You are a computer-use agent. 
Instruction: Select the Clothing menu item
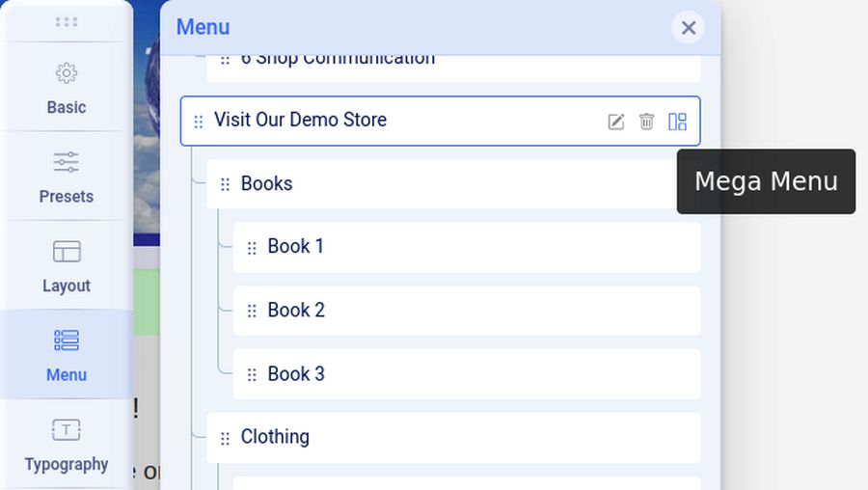tap(275, 437)
